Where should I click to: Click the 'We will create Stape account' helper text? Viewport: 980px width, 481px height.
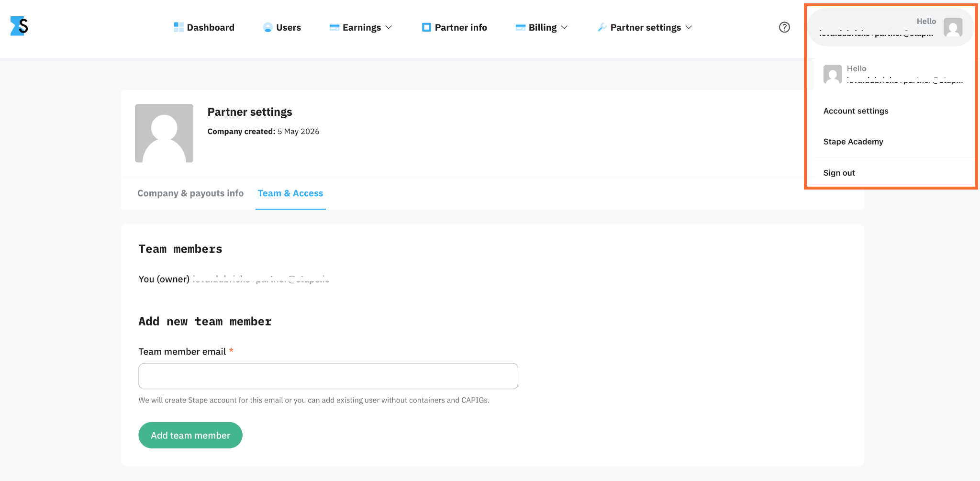(314, 400)
